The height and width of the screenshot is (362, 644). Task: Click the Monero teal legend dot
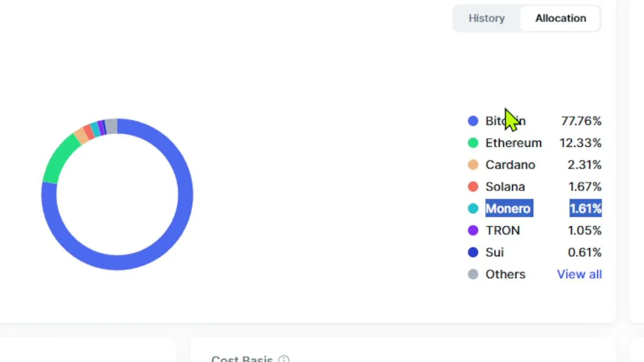click(473, 208)
